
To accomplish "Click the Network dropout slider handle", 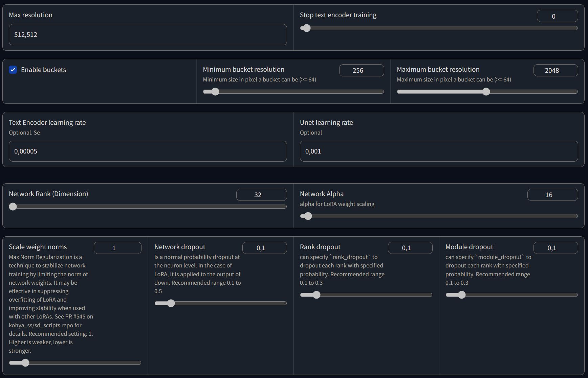I will 171,303.
